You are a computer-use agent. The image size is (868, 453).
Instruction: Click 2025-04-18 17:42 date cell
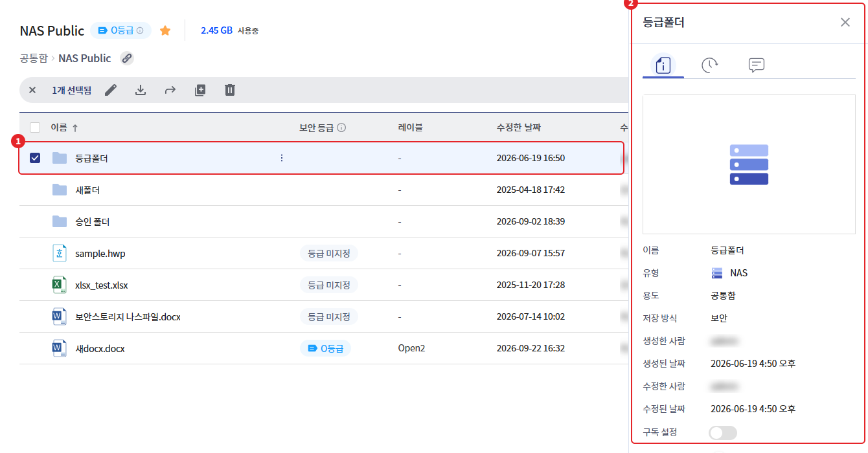(x=531, y=190)
